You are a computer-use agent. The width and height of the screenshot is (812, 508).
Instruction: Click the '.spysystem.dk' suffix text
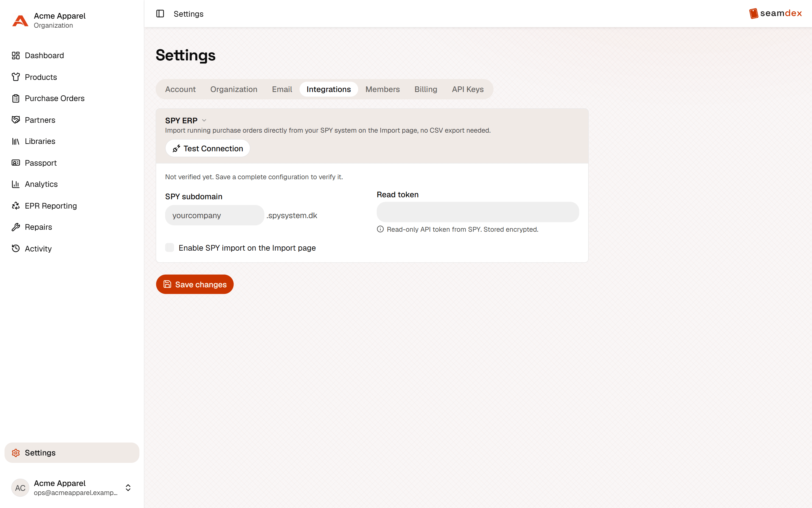point(292,215)
